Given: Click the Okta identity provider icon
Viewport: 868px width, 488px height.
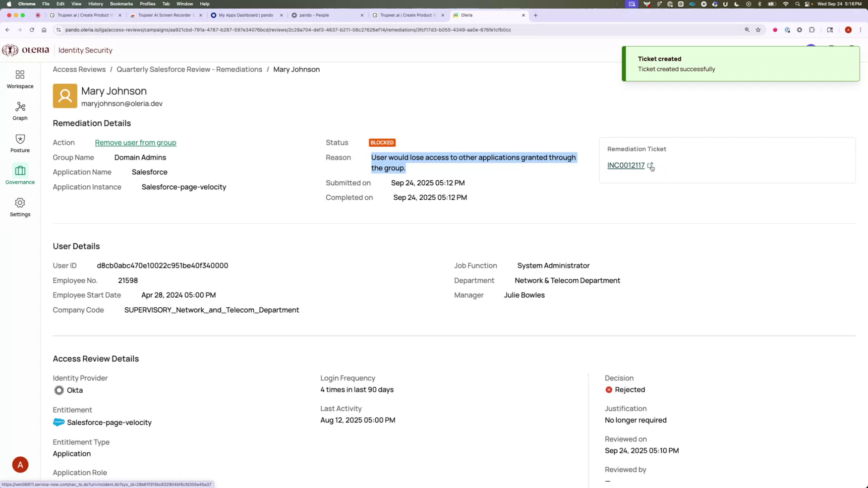Looking at the screenshot, I should coord(58,390).
